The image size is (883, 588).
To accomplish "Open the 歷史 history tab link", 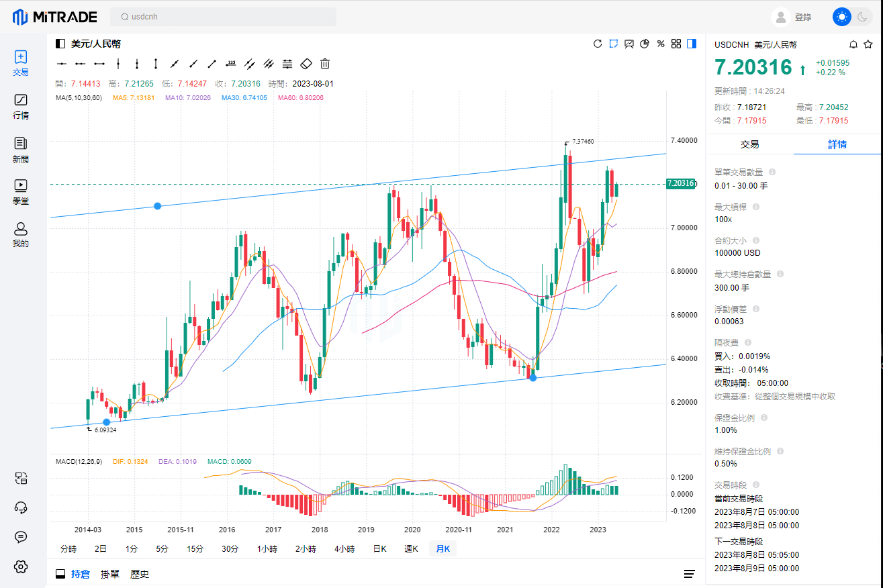I will pos(140,574).
